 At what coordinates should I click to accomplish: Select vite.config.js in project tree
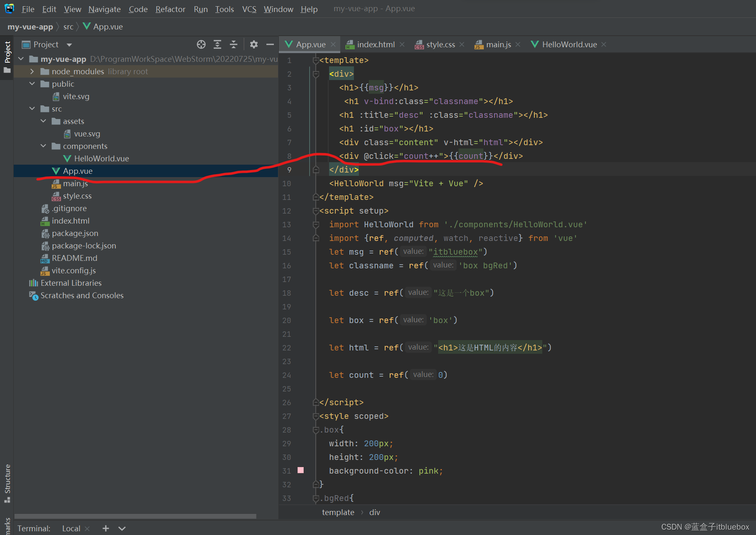(74, 270)
